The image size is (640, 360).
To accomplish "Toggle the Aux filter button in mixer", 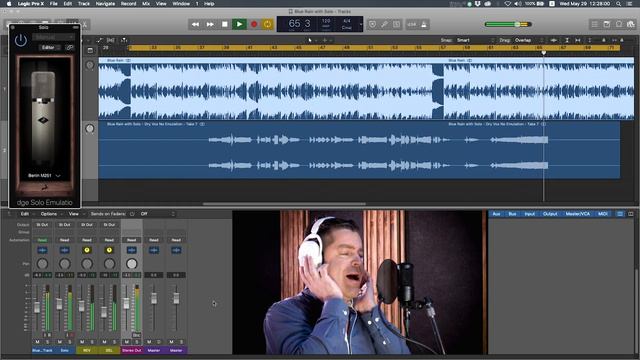I will (x=496, y=214).
